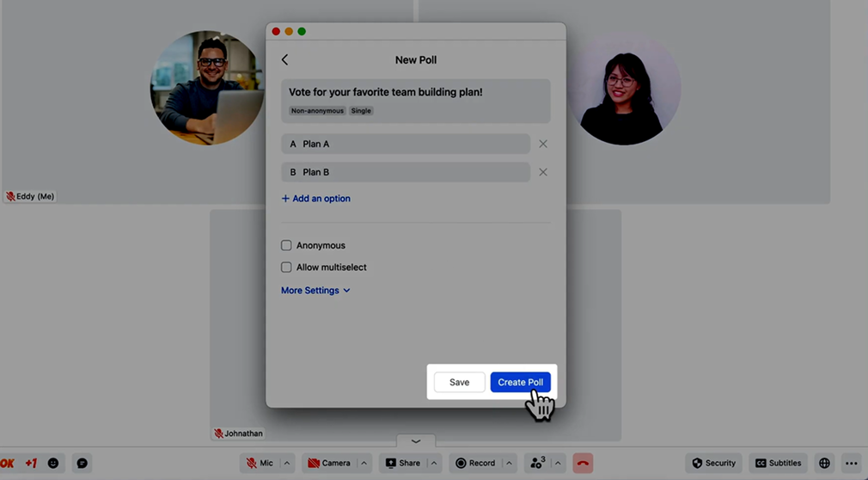868x480 pixels.
Task: Click the globe language icon
Action: (x=824, y=463)
